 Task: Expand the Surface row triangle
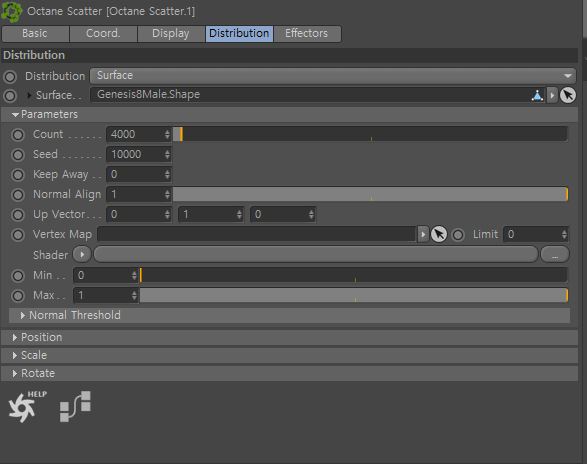(x=29, y=95)
